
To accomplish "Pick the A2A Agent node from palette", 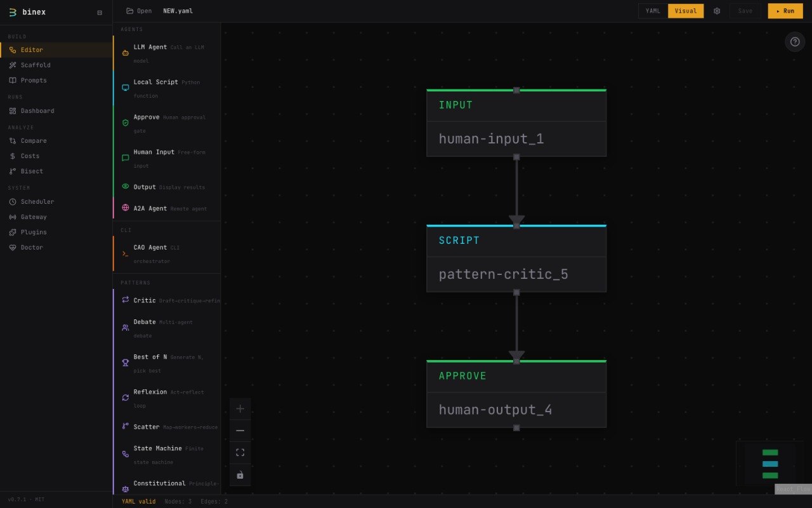I will tap(167, 208).
